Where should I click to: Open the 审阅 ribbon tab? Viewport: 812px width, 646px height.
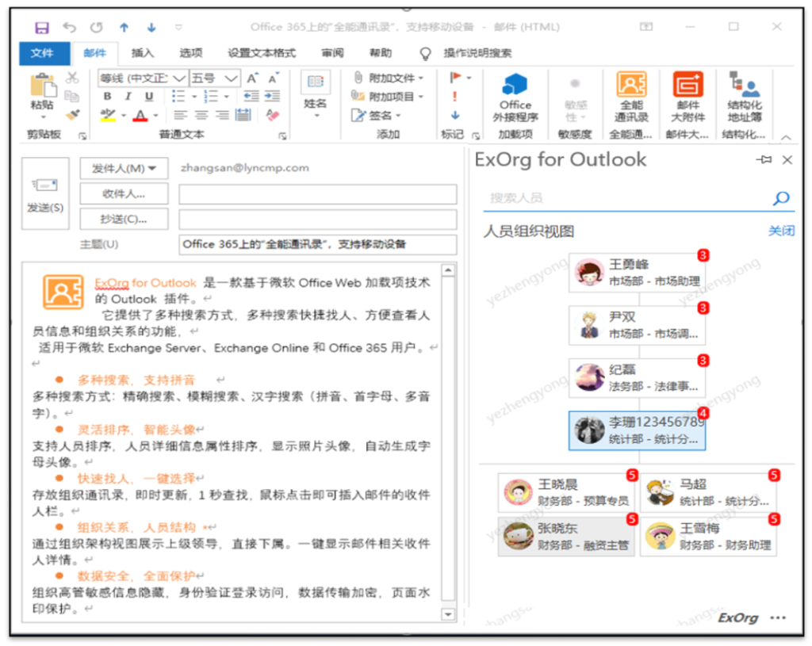[332, 53]
